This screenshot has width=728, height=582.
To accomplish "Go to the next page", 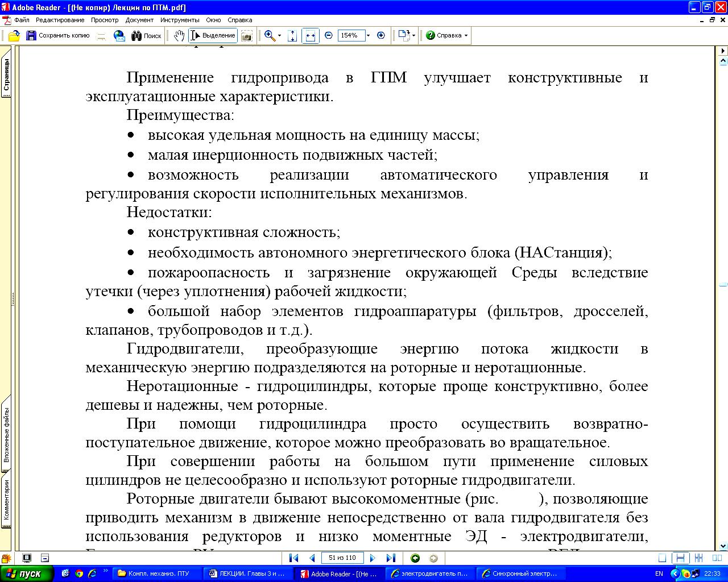I will (x=373, y=558).
